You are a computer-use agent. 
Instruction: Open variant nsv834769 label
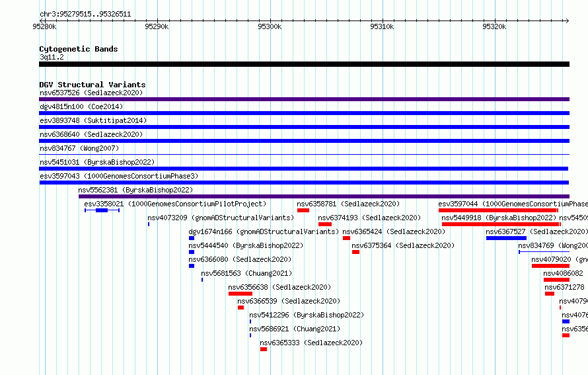pos(553,245)
